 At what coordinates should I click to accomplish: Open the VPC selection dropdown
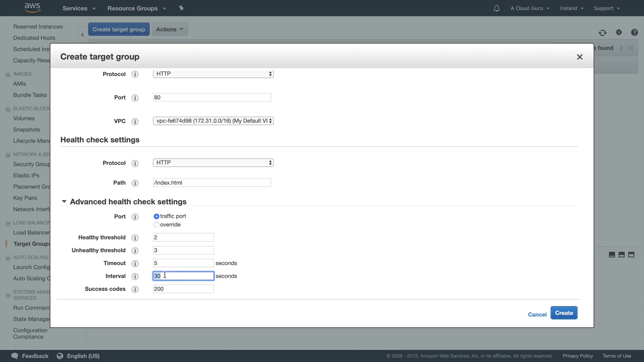[213, 121]
